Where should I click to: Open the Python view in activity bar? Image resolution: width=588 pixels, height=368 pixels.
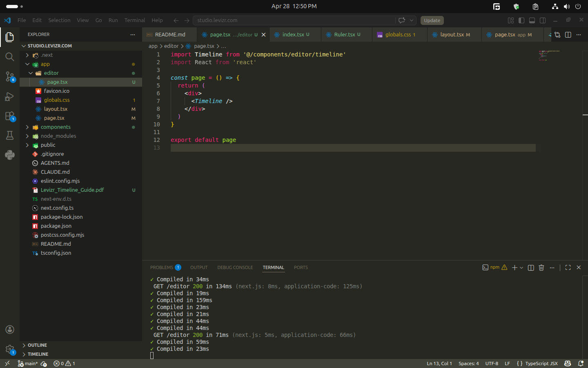(x=10, y=155)
